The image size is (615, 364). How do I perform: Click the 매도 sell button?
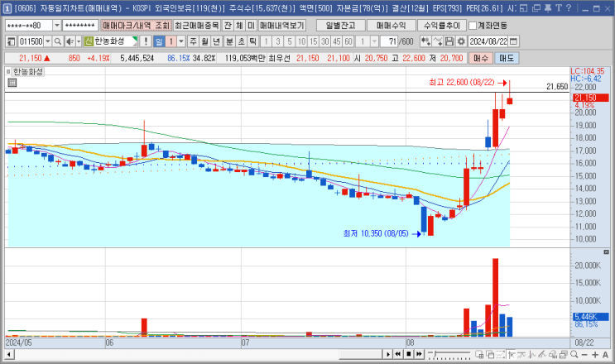point(507,59)
